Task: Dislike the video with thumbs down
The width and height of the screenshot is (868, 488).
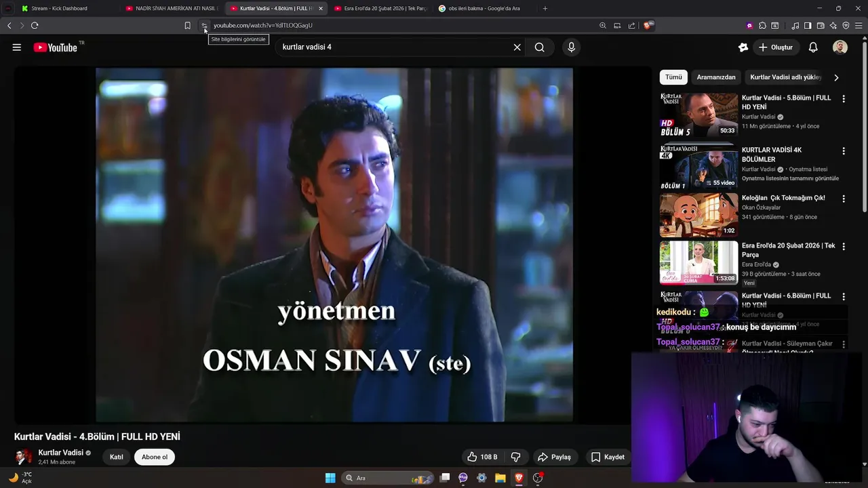Action: click(515, 457)
